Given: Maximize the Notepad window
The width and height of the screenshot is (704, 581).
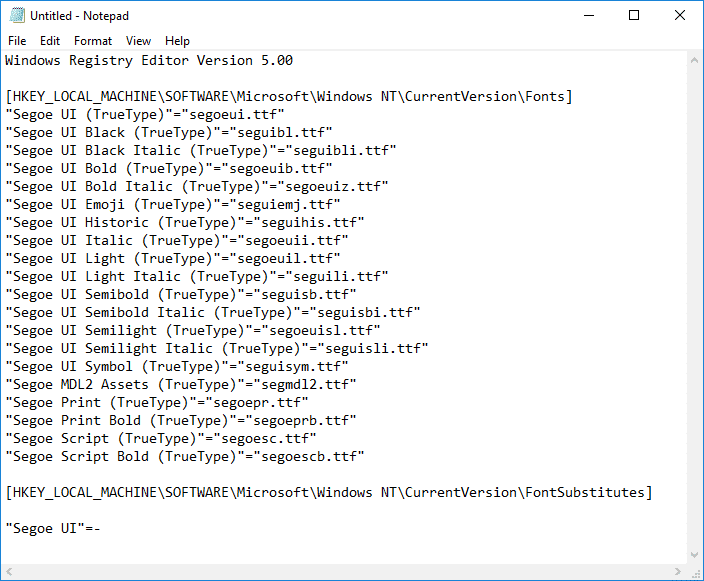Looking at the screenshot, I should [x=634, y=16].
